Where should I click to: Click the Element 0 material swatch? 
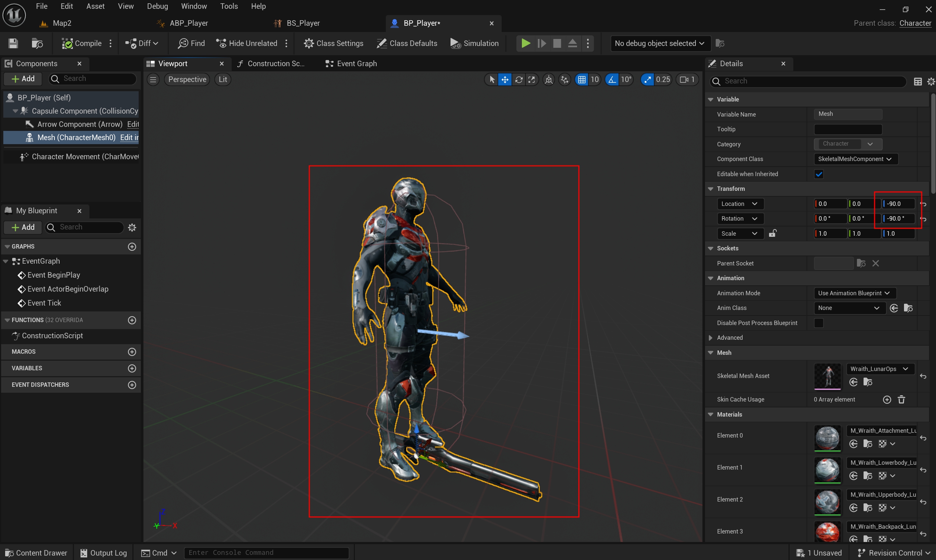pyautogui.click(x=827, y=439)
